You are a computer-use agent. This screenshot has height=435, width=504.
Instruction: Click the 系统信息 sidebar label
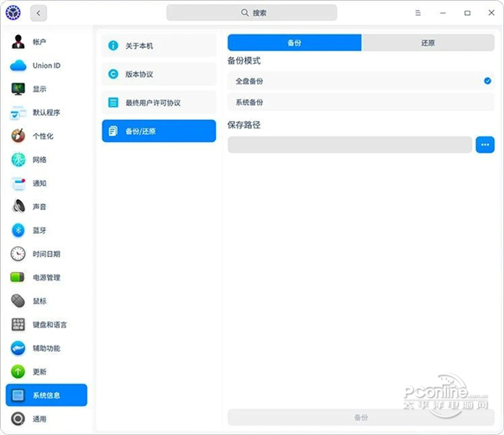[46, 396]
